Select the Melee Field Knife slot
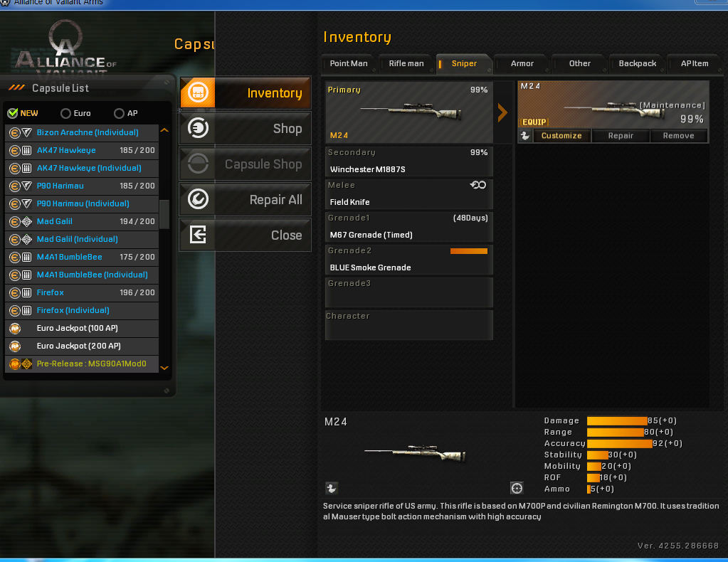This screenshot has height=562, width=728. (408, 194)
